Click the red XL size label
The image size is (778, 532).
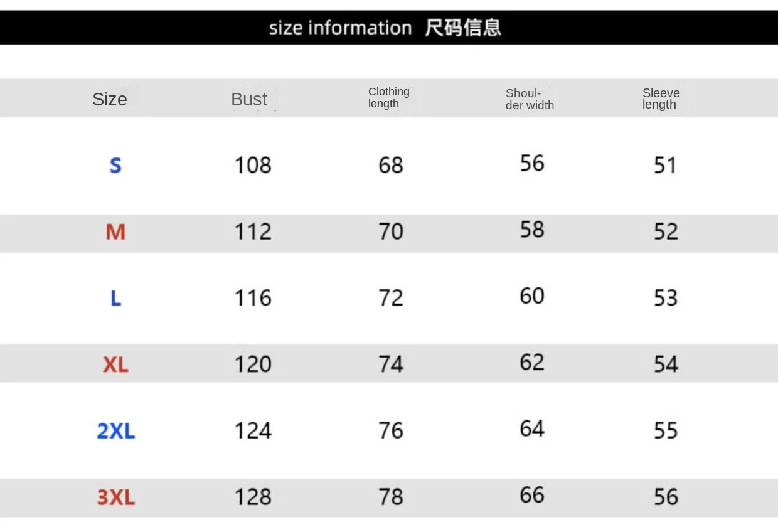point(115,364)
